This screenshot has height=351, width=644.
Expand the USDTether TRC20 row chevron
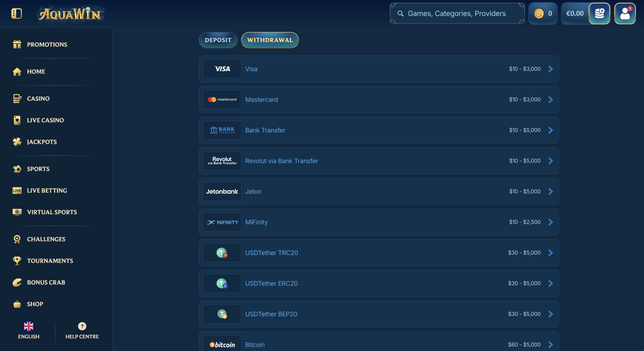tap(550, 253)
